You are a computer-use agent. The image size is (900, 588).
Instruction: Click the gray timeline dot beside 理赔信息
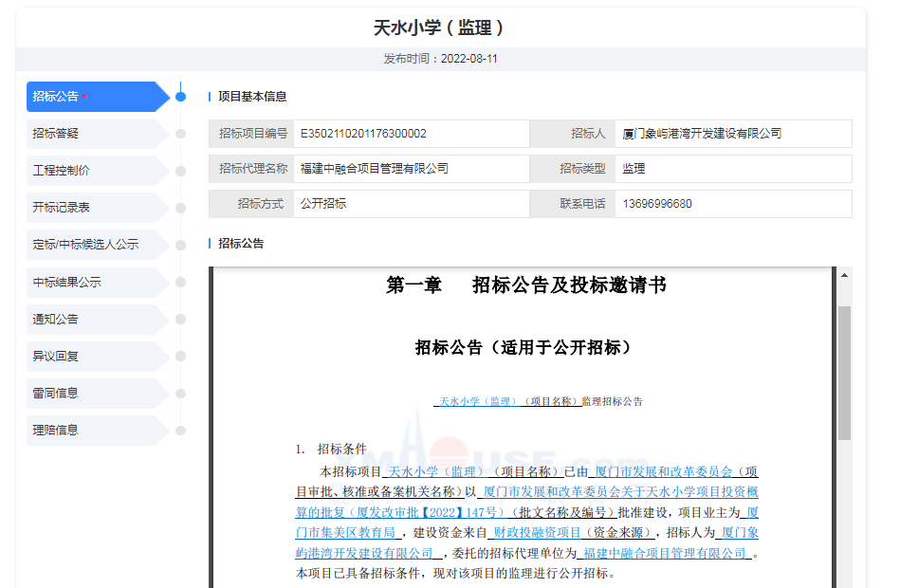pos(180,431)
